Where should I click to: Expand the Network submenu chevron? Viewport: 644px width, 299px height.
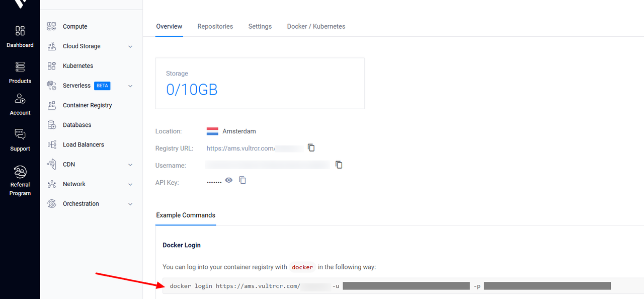point(130,184)
